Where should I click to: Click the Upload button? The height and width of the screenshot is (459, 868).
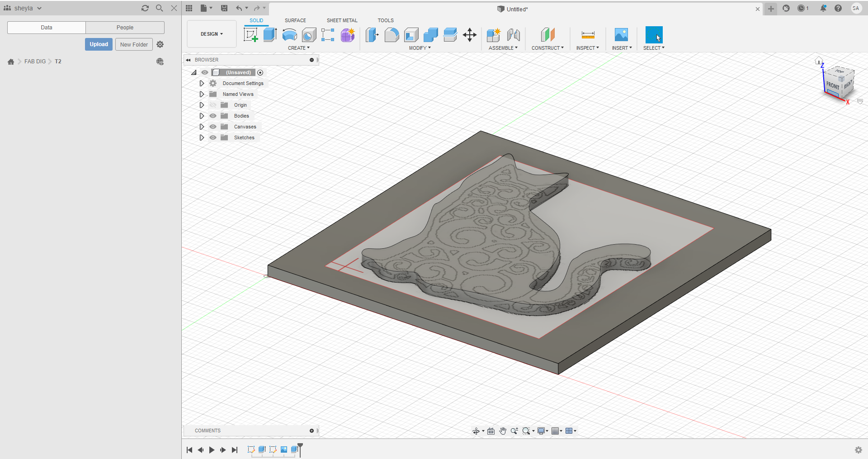(99, 44)
